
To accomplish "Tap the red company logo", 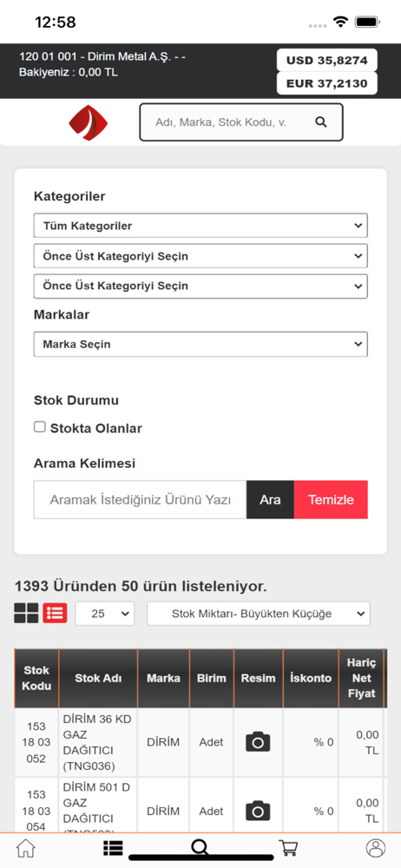I will click(88, 122).
